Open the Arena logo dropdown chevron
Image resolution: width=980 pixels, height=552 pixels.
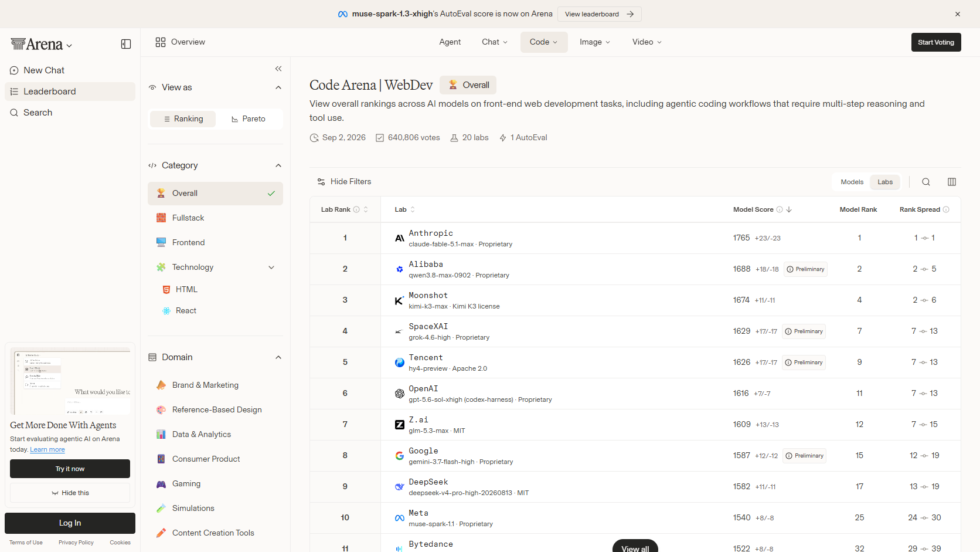pos(69,46)
